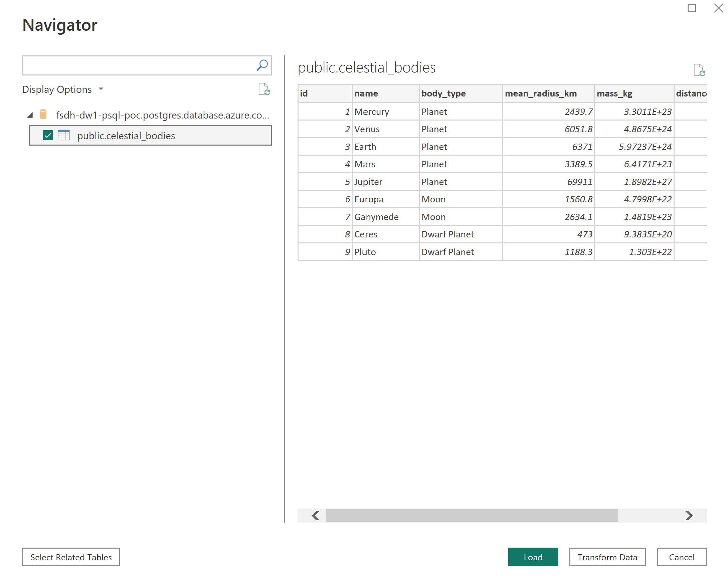Click the 2439.7 radius cell

(548, 112)
